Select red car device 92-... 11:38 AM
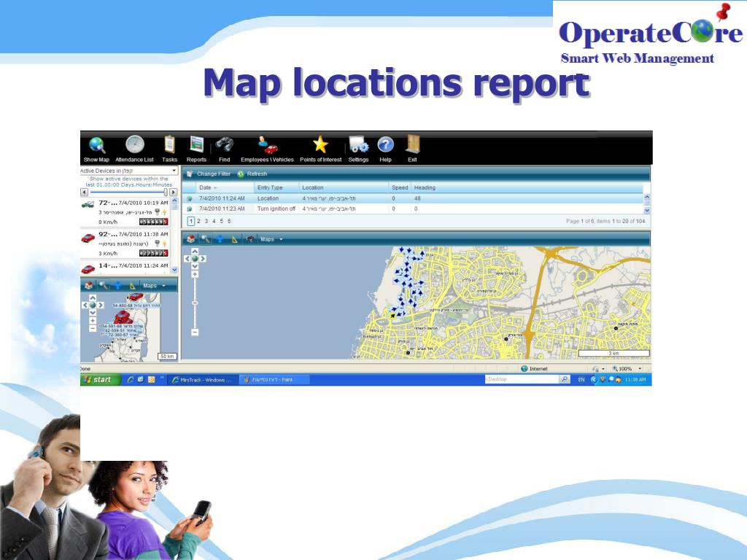This screenshot has height=560, width=747. tap(125, 244)
